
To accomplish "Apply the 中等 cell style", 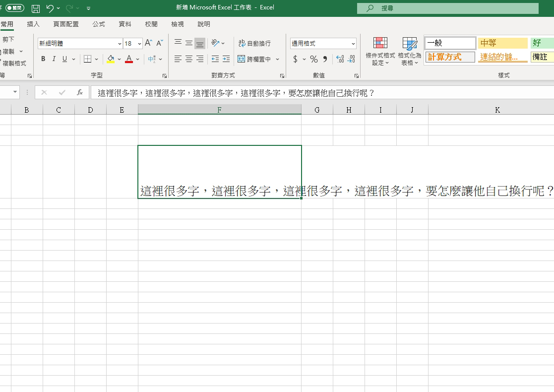I will click(x=503, y=43).
